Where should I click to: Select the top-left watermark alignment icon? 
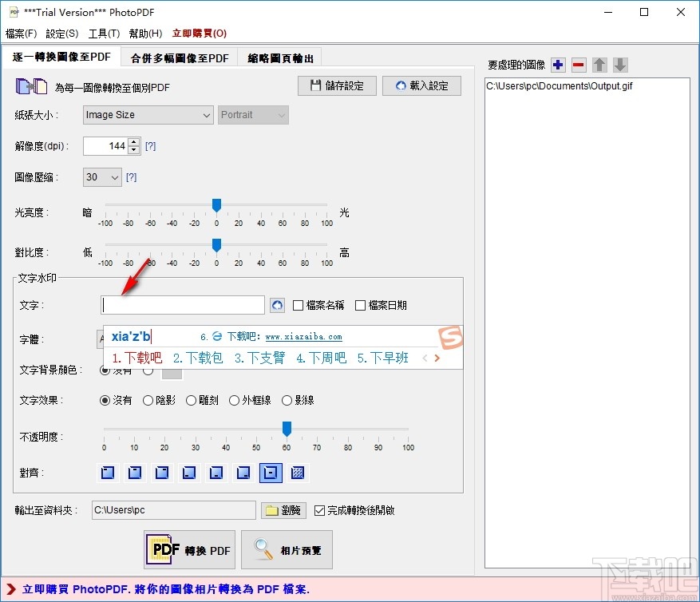point(107,473)
